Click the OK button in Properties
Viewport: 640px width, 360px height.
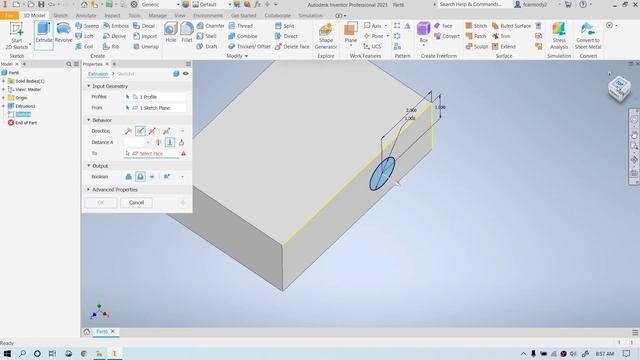[101, 203]
